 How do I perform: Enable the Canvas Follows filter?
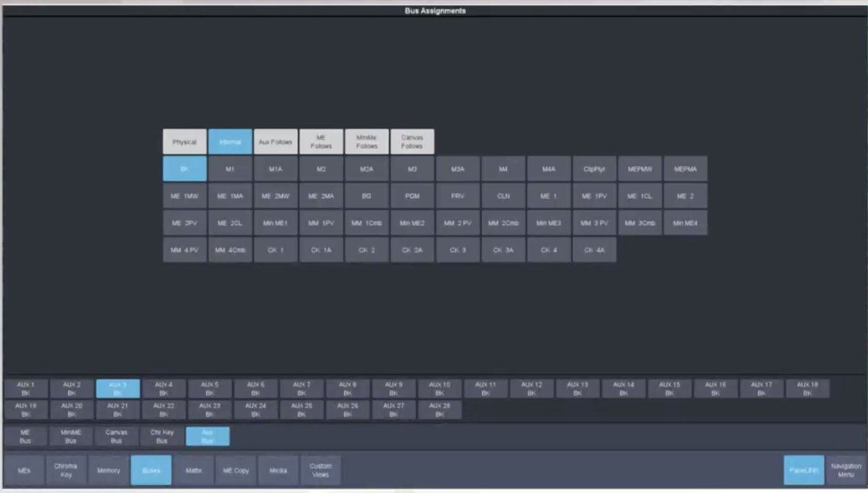(x=412, y=141)
